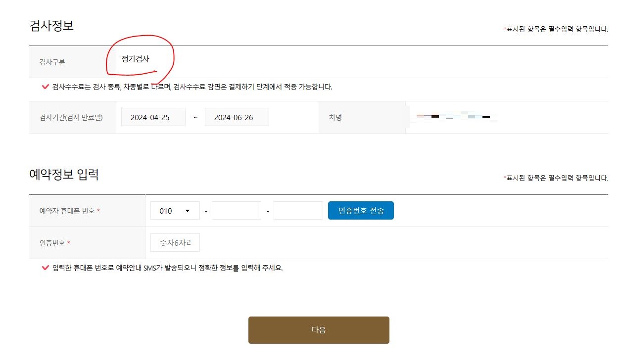The width and height of the screenshot is (622, 364).
Task: Open the inspection start date field 2024-04-25
Action: pyautogui.click(x=153, y=117)
